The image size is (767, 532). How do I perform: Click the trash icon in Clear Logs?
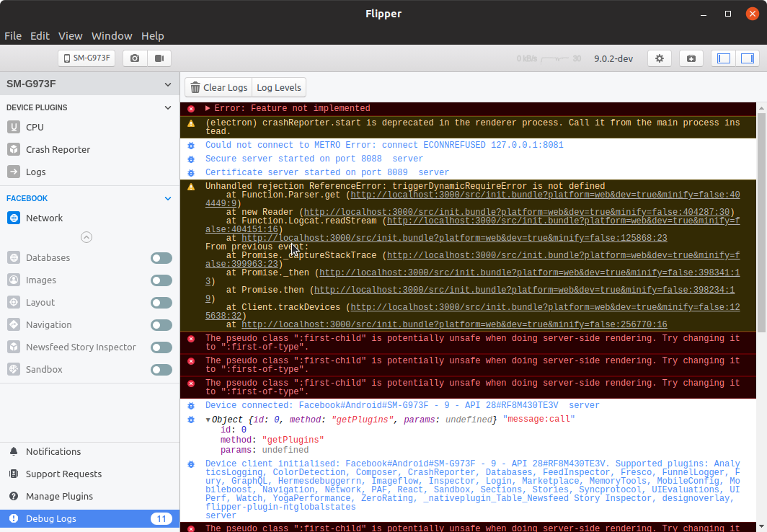pos(195,87)
